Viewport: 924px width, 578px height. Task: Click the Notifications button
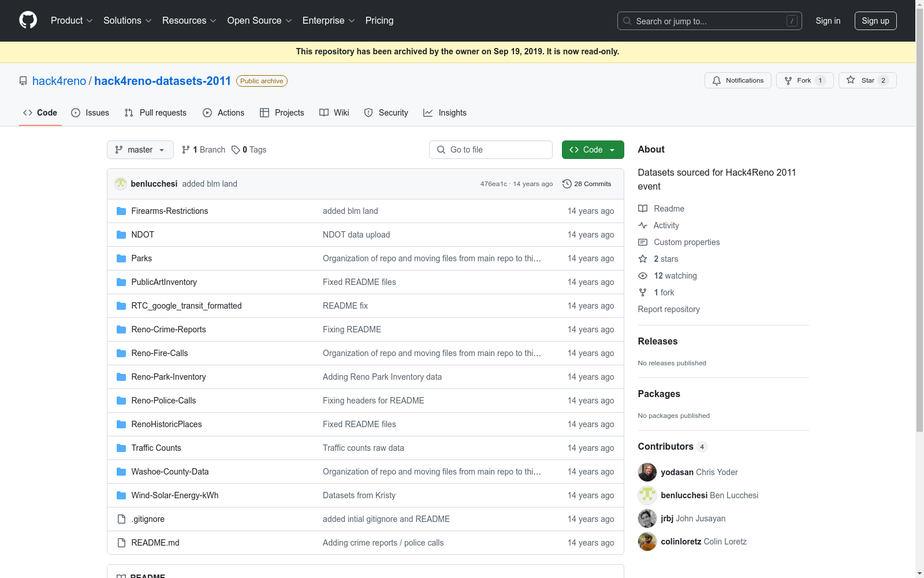click(x=738, y=80)
